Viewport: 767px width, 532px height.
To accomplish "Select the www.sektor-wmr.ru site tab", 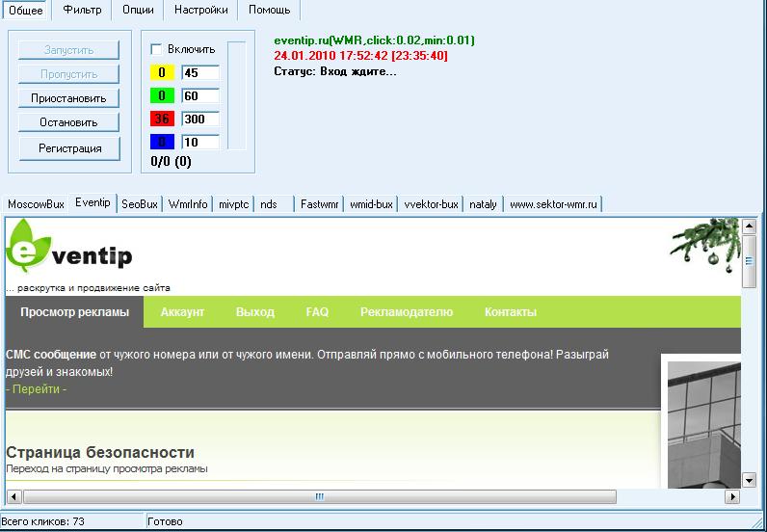I will tap(553, 204).
